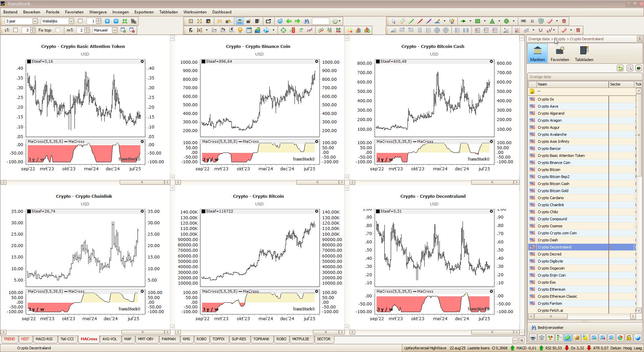Open the Wekelijks frequency dropdown
The width and height of the screenshot is (644, 352).
pos(71,21)
